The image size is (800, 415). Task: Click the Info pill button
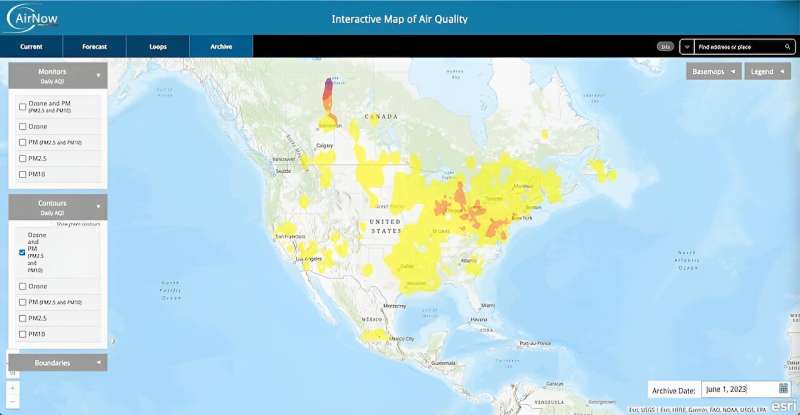pyautogui.click(x=665, y=47)
